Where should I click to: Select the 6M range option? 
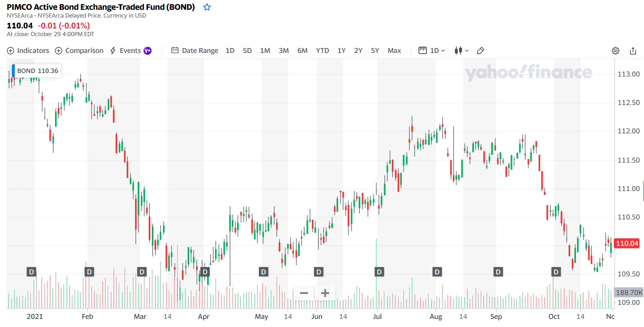(x=302, y=51)
